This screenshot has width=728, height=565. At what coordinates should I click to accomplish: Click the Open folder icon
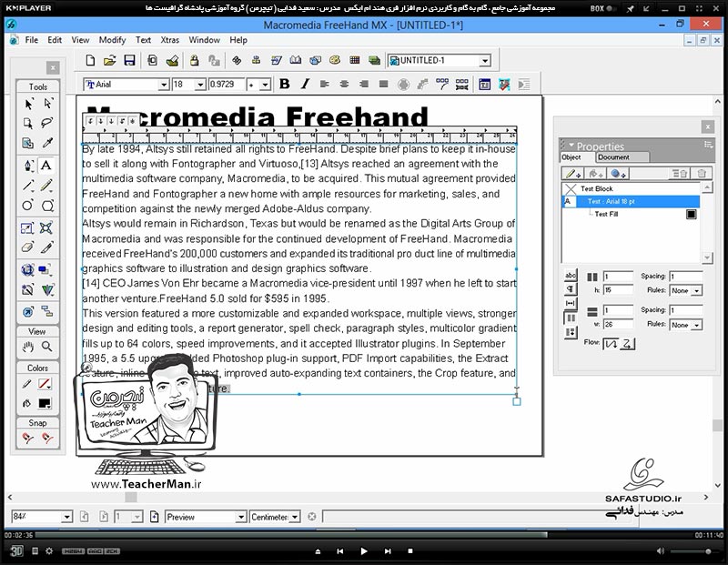coord(109,60)
